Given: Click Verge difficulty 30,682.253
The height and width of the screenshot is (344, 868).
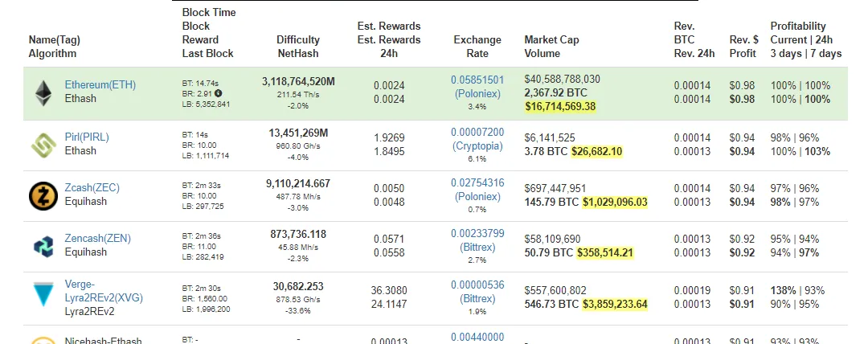Looking at the screenshot, I should click(x=298, y=286).
